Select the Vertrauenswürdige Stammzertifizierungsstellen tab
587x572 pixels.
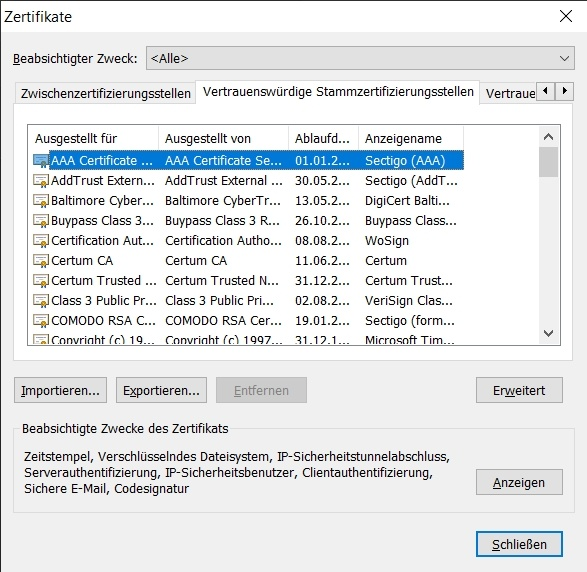coord(338,92)
